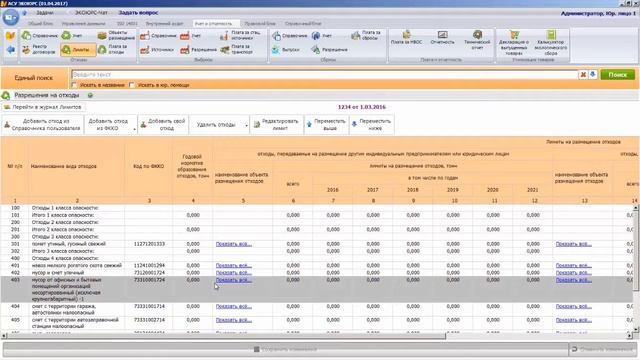Open Источники in Выбросы group
The image size is (640, 360).
(157, 50)
